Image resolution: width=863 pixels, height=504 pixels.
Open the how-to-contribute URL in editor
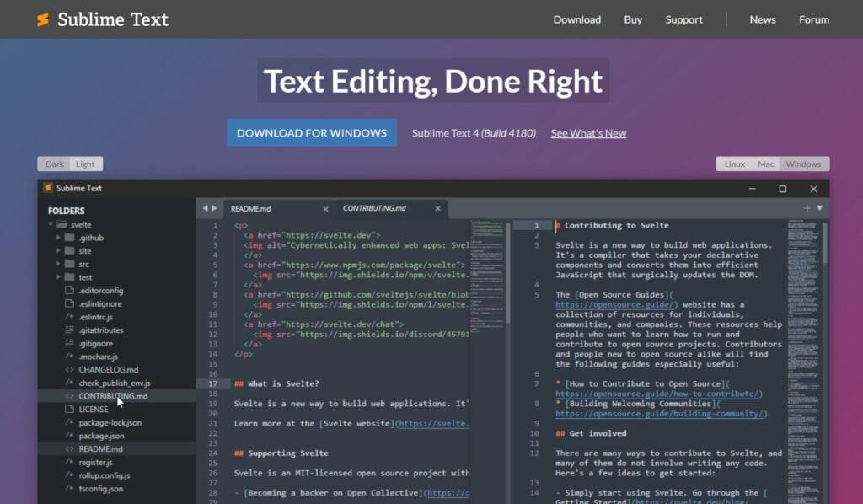point(659,394)
